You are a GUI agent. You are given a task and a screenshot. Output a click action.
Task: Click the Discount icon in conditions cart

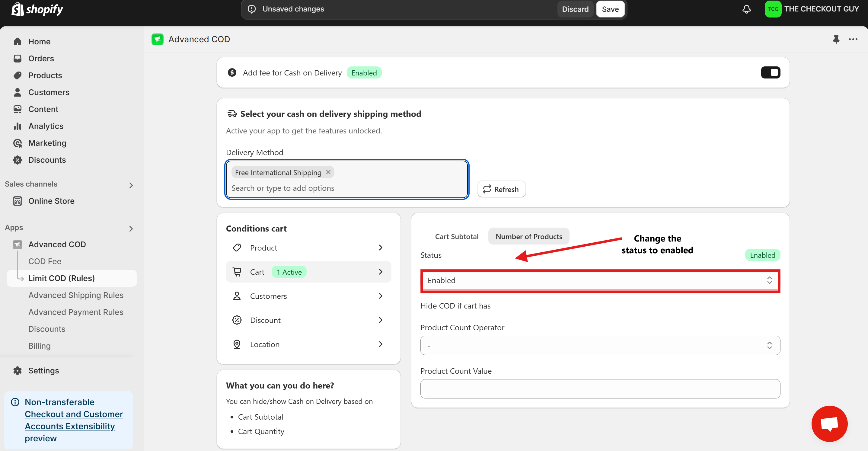pyautogui.click(x=237, y=320)
